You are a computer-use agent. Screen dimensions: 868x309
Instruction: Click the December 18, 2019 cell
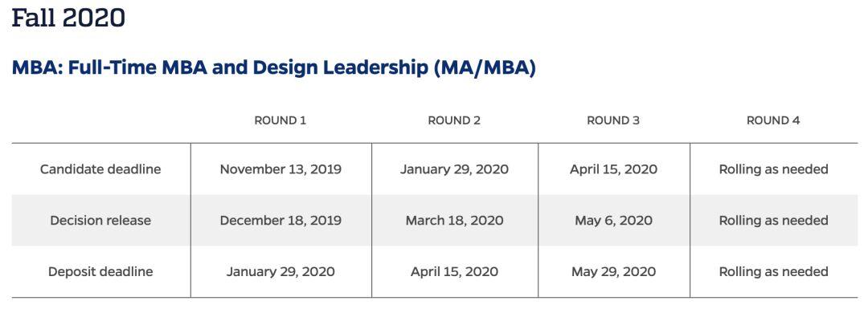pyautogui.click(x=280, y=221)
